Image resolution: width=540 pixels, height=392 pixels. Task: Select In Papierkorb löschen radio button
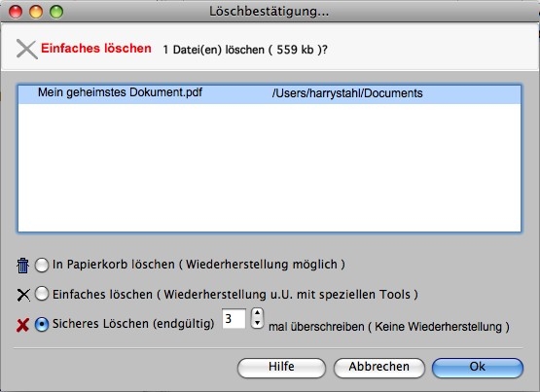tap(42, 265)
